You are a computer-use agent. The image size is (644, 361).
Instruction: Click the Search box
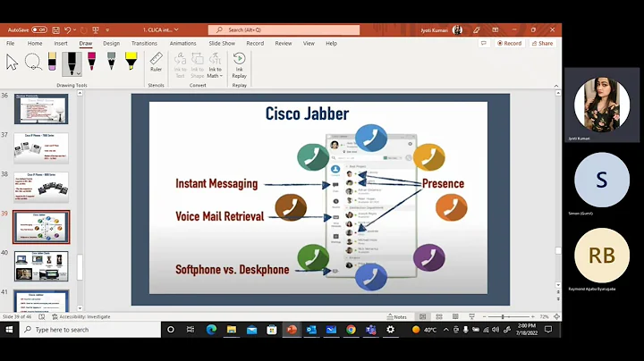click(x=284, y=30)
